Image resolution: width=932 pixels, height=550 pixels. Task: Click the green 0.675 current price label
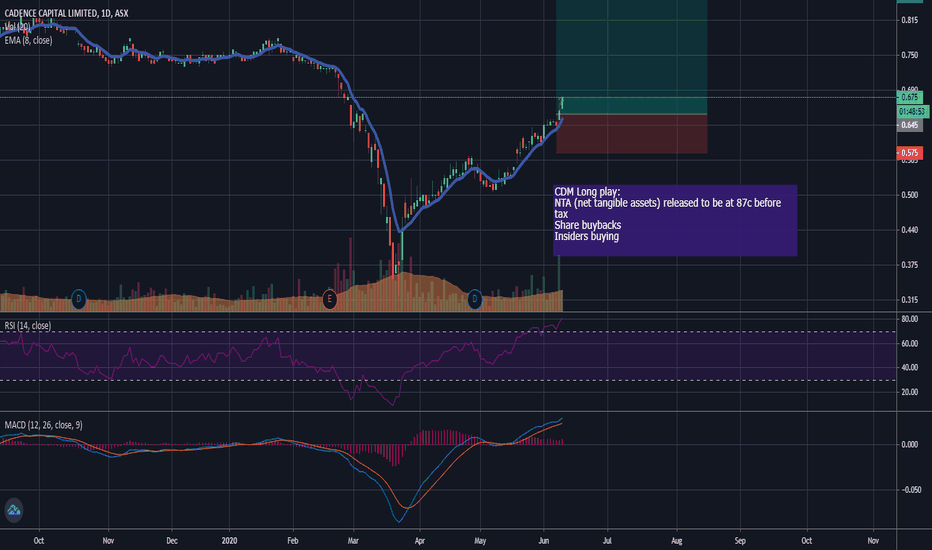pyautogui.click(x=909, y=97)
